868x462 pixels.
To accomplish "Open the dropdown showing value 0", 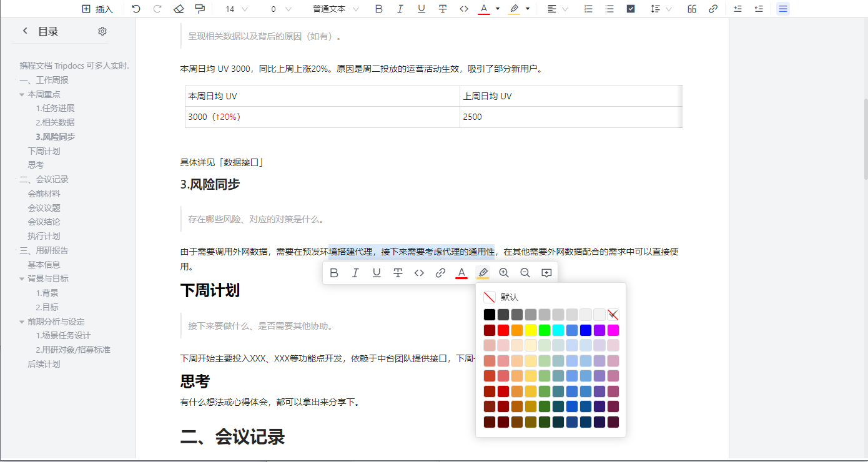I will [281, 9].
